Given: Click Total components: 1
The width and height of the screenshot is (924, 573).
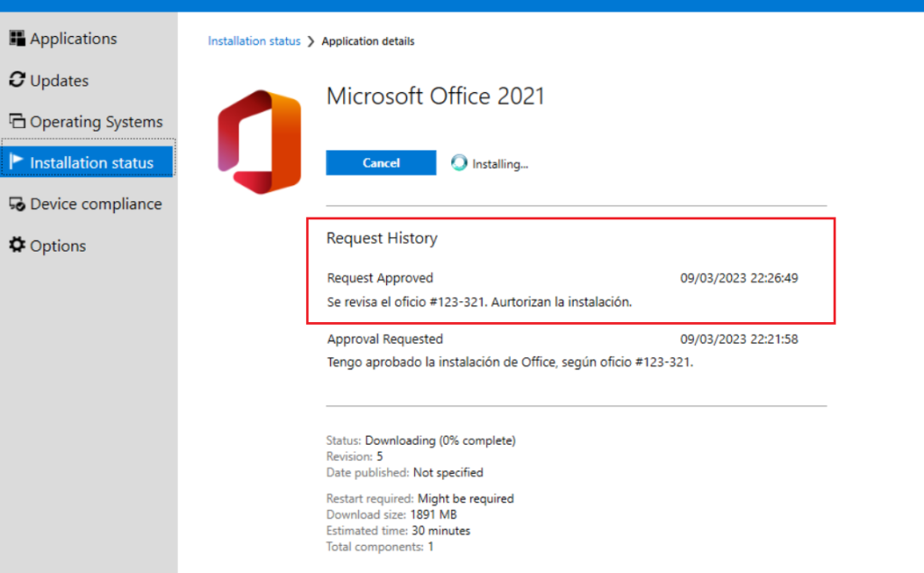Looking at the screenshot, I should pos(380,547).
